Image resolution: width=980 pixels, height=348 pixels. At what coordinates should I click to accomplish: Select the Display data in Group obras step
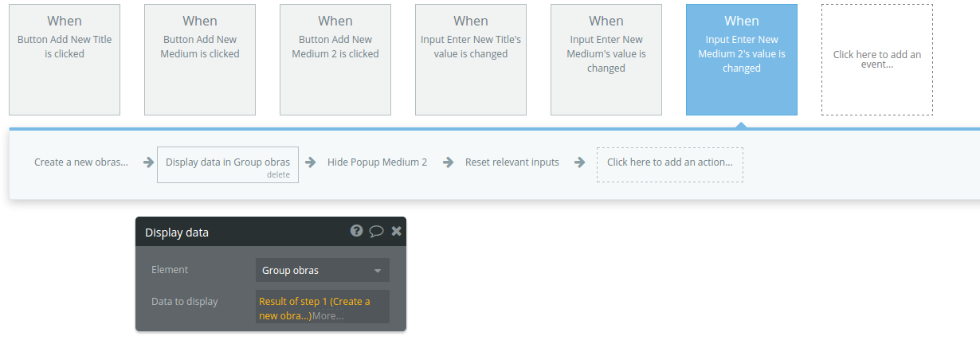pos(227,162)
